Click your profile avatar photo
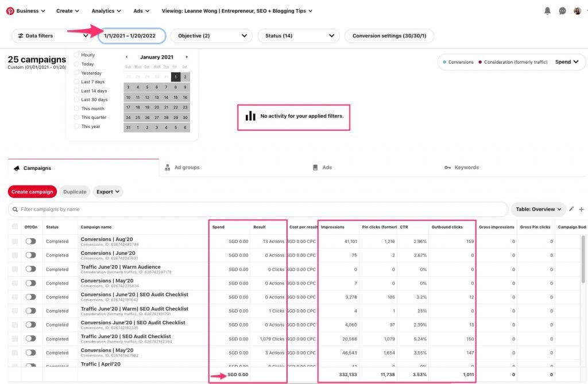The width and height of the screenshot is (588, 384). click(577, 10)
